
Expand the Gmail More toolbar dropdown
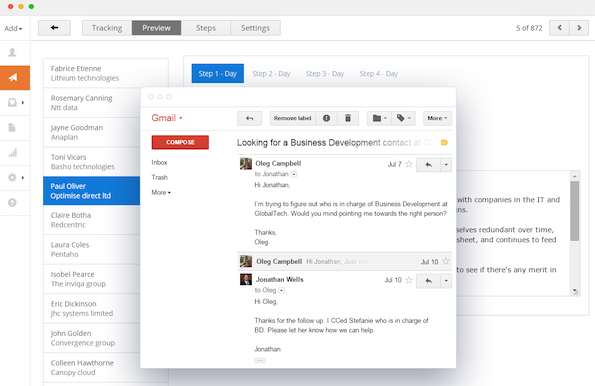pyautogui.click(x=437, y=118)
